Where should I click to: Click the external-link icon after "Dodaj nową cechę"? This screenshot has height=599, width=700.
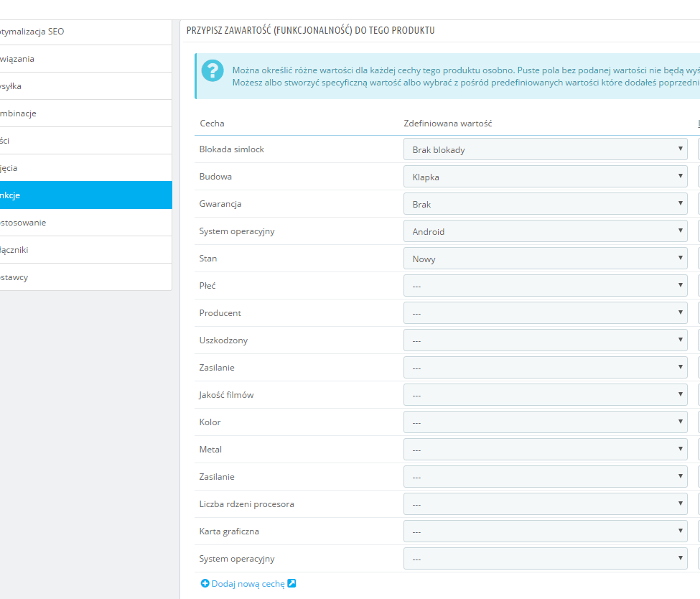[x=291, y=584]
